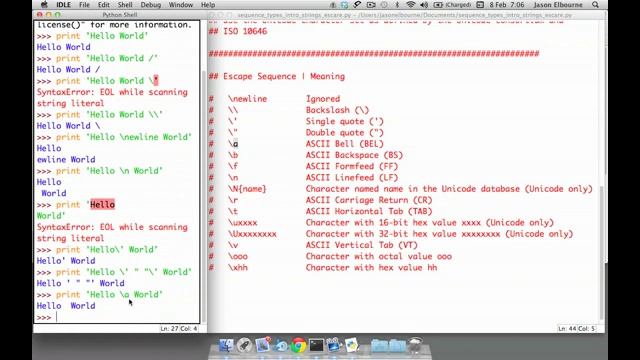Click shell line print 'Hello \a World'

[x=100, y=294]
